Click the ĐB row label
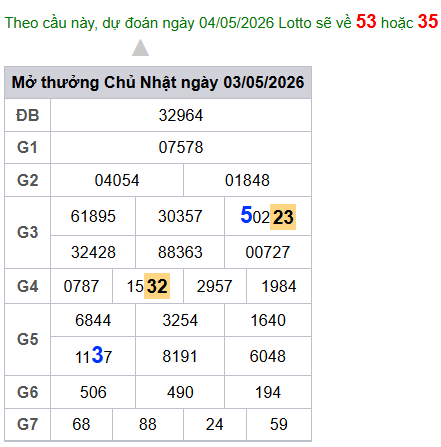 tap(28, 115)
